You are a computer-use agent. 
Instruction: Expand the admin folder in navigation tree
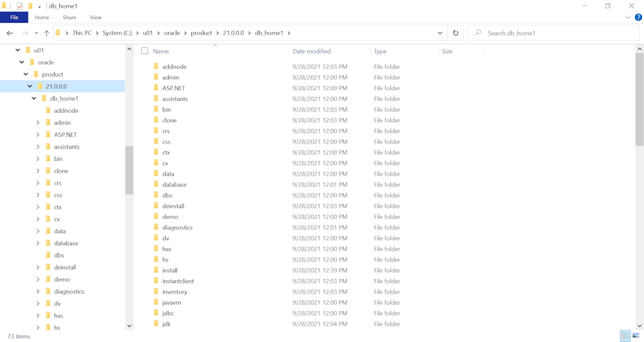(38, 122)
